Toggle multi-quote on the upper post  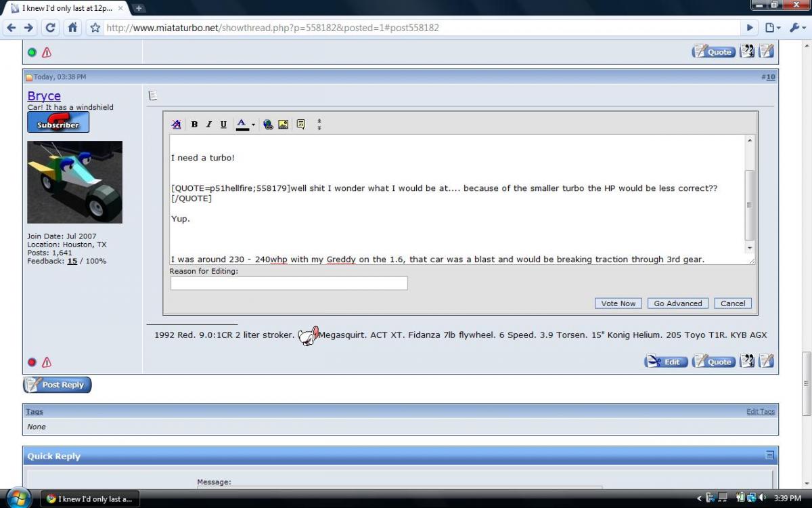pyautogui.click(x=747, y=51)
